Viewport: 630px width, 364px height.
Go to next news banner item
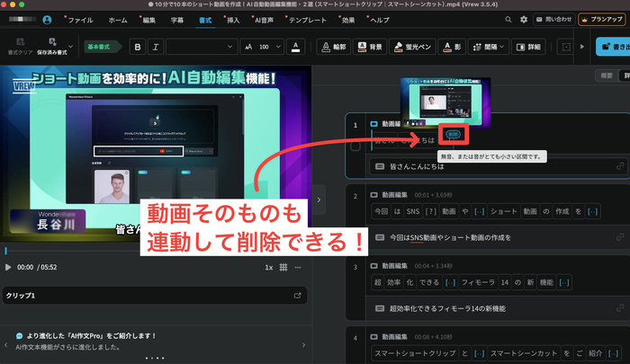click(304, 345)
